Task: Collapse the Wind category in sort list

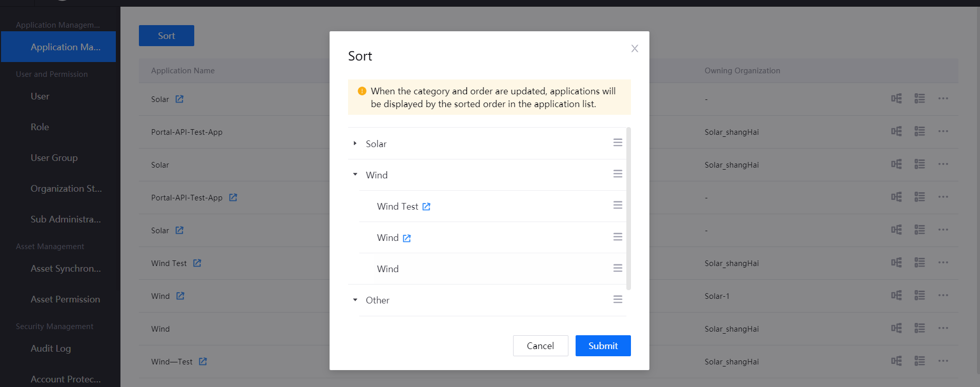Action: tap(355, 175)
